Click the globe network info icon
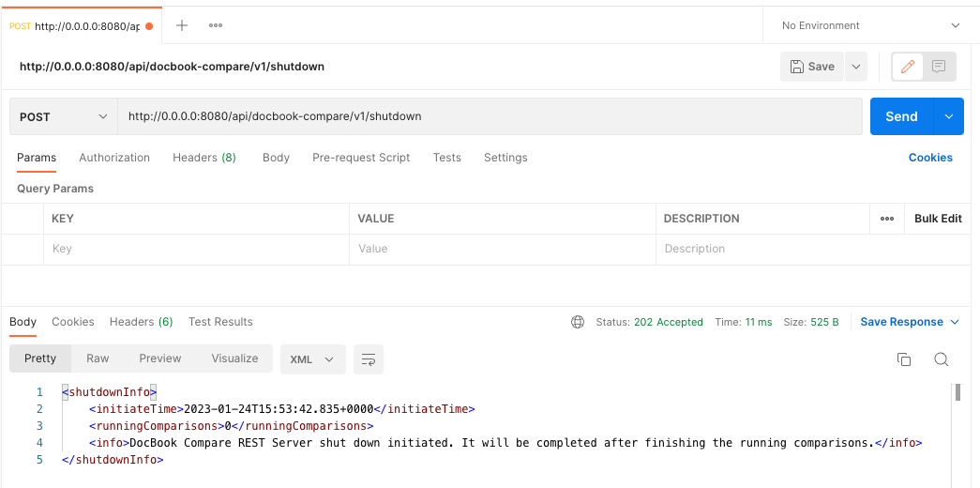Image resolution: width=980 pixels, height=488 pixels. (x=578, y=322)
